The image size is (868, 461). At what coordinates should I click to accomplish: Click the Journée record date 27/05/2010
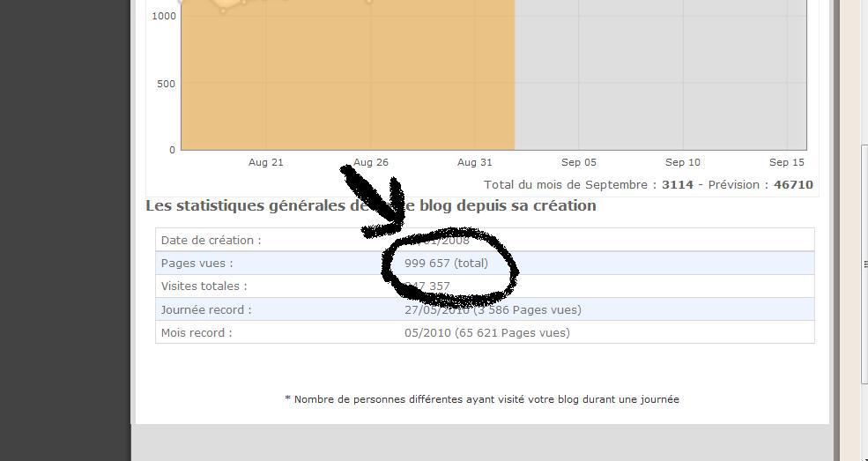(x=437, y=309)
